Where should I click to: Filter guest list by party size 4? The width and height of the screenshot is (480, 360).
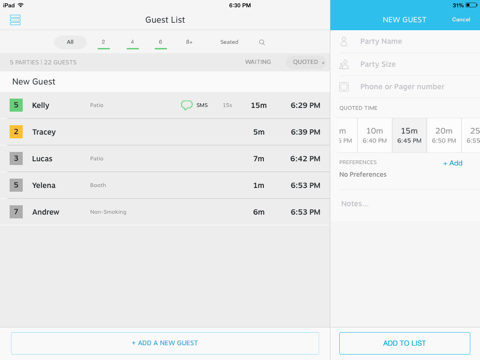[x=132, y=42]
